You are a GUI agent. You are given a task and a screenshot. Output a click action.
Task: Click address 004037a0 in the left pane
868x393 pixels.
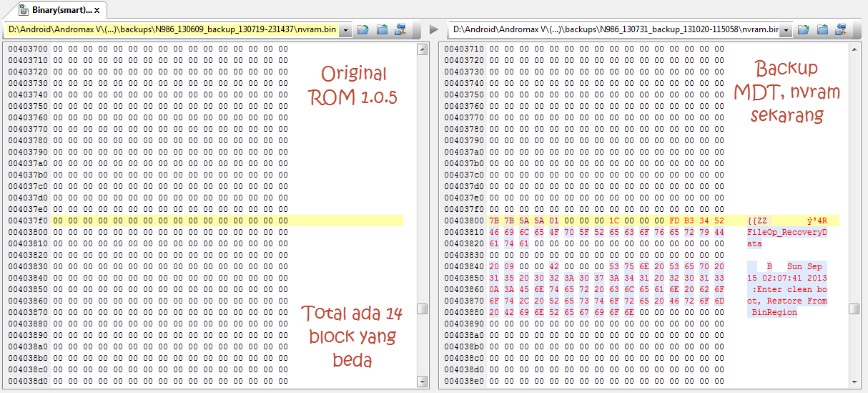[28, 163]
